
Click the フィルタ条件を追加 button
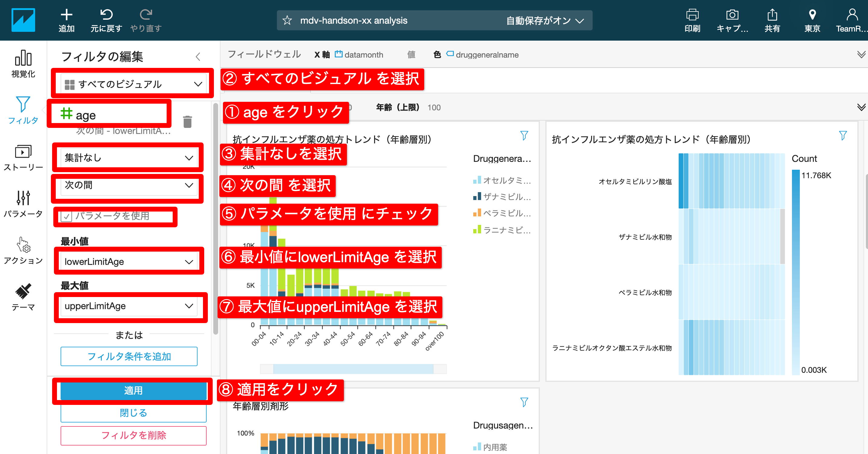(129, 357)
